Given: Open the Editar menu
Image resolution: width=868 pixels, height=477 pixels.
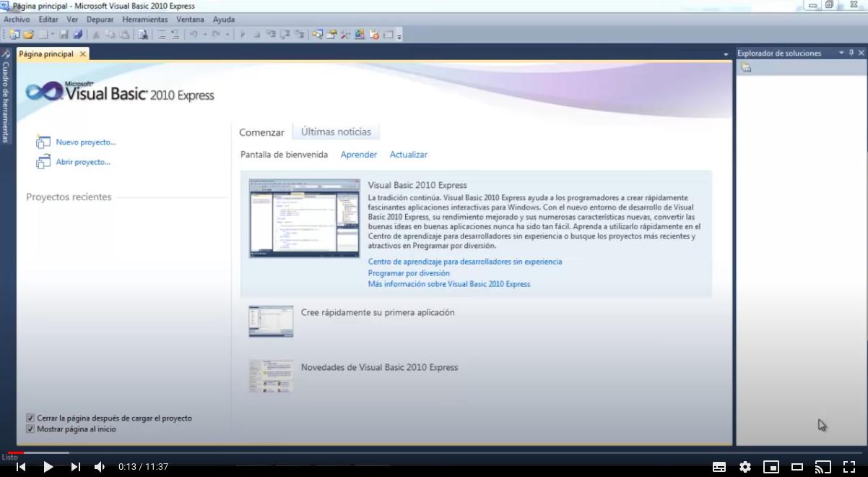Looking at the screenshot, I should click(48, 20).
